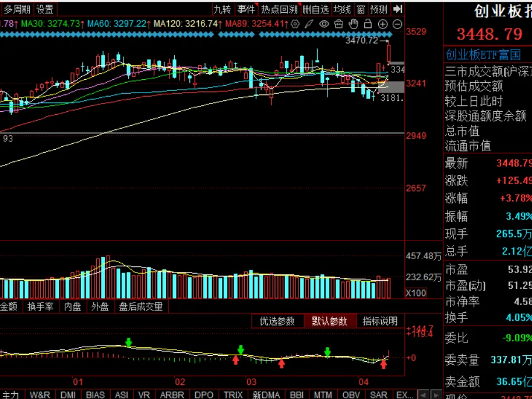The width and height of the screenshot is (532, 399).
Task: Click the first green down-arrow signal marker
Action: tap(128, 342)
